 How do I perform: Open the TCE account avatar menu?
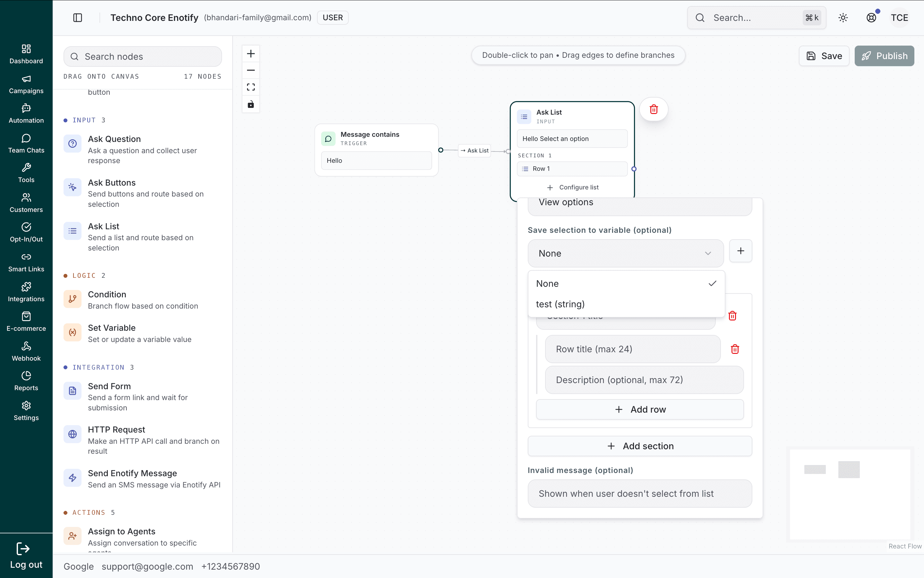pos(900,18)
